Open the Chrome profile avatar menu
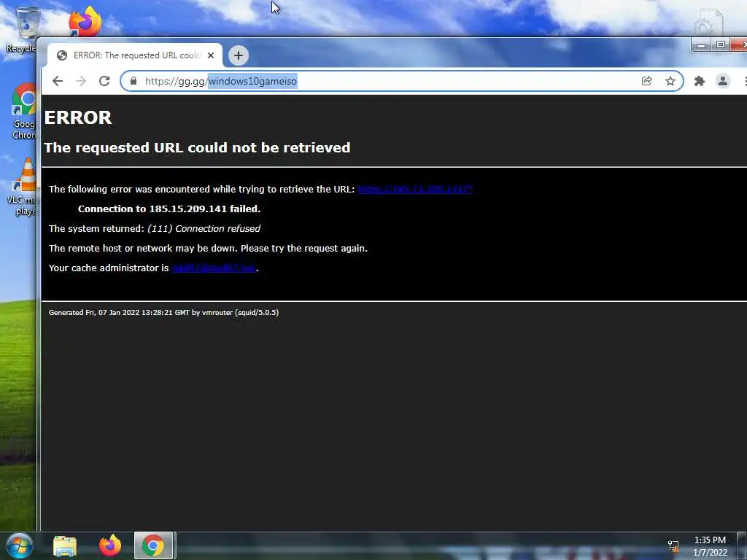Image resolution: width=747 pixels, height=560 pixels. pyautogui.click(x=723, y=81)
